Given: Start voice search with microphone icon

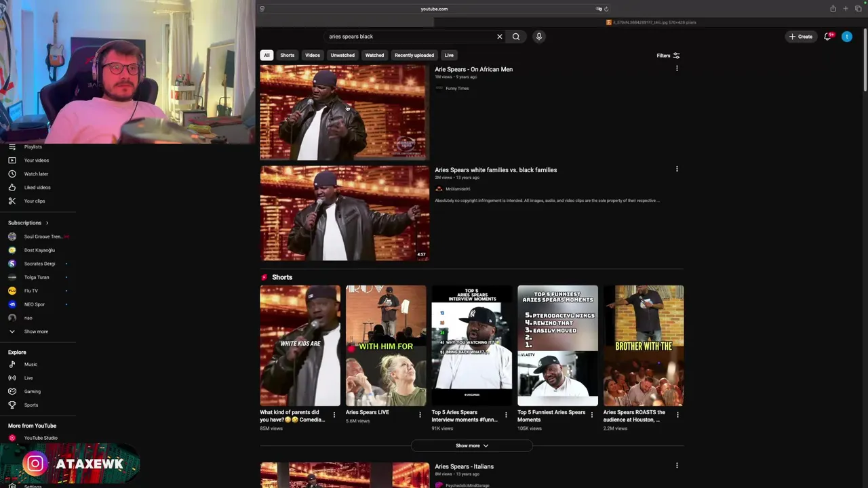Looking at the screenshot, I should click(x=539, y=37).
